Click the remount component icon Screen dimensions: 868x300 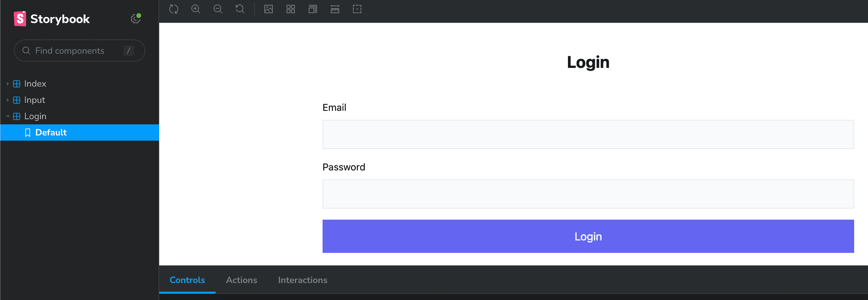click(x=174, y=9)
